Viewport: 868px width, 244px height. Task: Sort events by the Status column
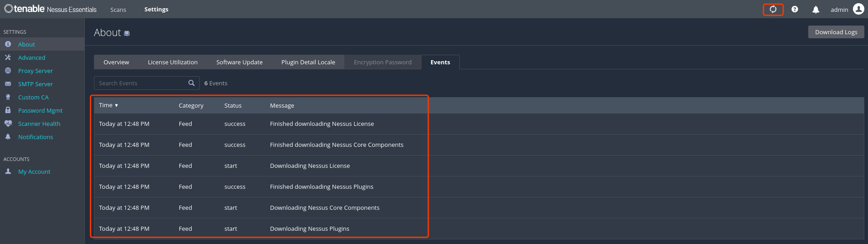point(233,105)
